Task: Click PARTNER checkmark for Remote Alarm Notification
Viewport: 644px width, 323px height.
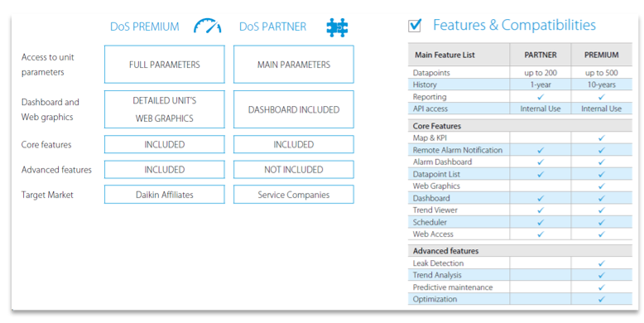Action: tap(541, 151)
